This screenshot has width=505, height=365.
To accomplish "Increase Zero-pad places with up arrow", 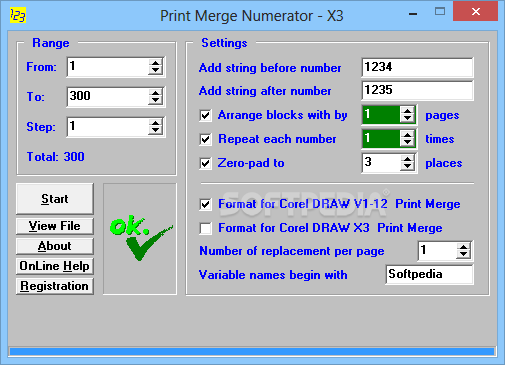I will coord(407,159).
